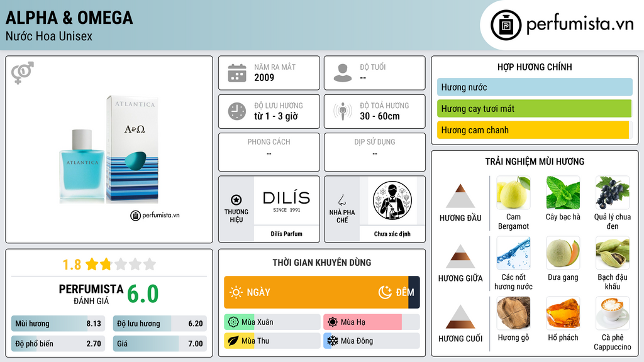Click the calendar icon beside Năm ra mắt
644x362 pixels.
pyautogui.click(x=237, y=73)
